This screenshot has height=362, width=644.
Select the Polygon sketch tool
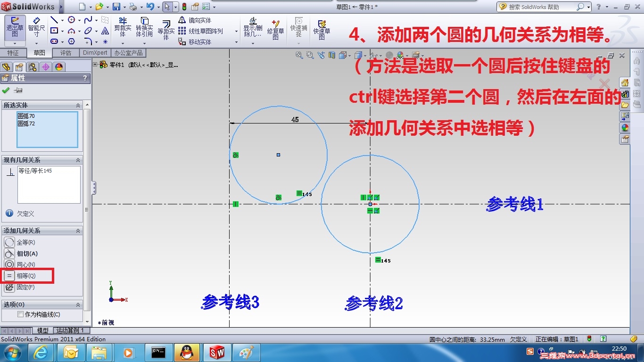pos(72,42)
